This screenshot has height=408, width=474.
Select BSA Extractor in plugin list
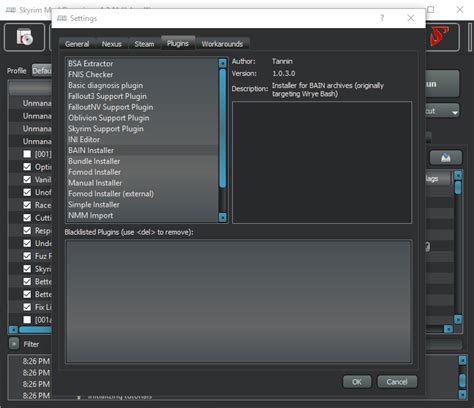(x=143, y=64)
